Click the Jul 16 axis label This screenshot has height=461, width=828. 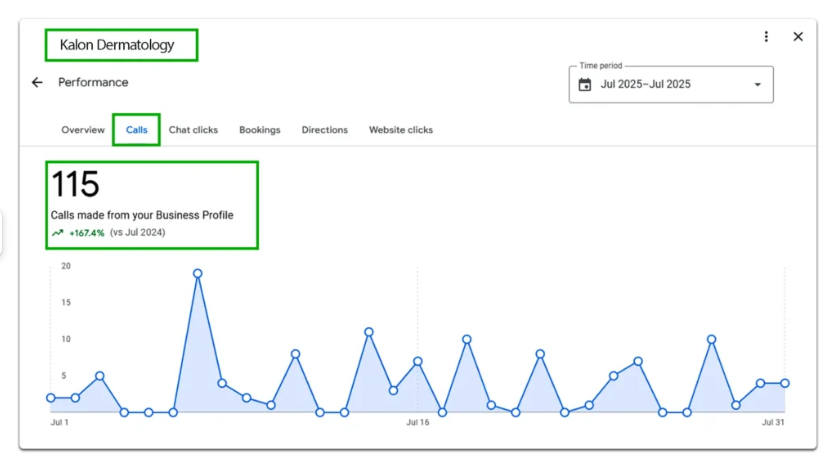point(417,423)
